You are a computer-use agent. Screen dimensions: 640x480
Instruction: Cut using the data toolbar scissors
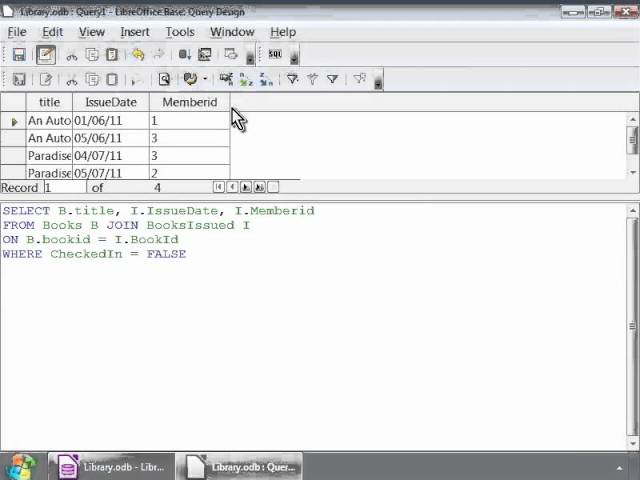72,80
